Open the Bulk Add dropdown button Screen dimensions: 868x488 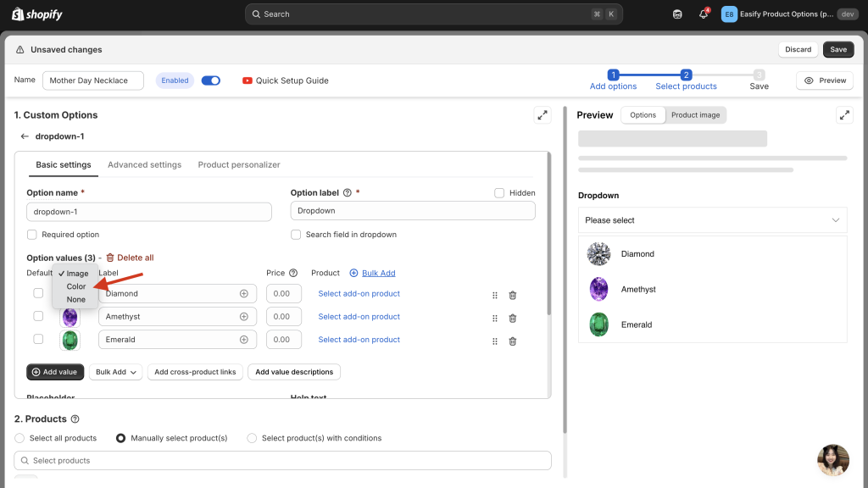pos(116,372)
